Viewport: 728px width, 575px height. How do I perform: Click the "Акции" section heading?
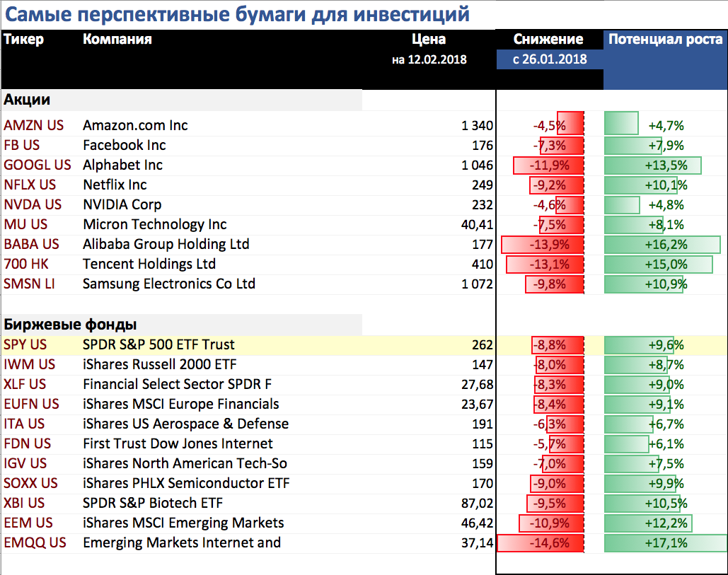pyautogui.click(x=27, y=100)
